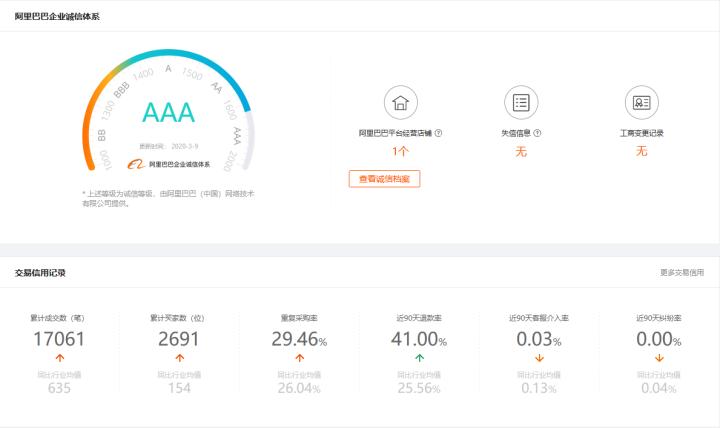Click the gauge update date 2020-3-9

pyautogui.click(x=185, y=146)
